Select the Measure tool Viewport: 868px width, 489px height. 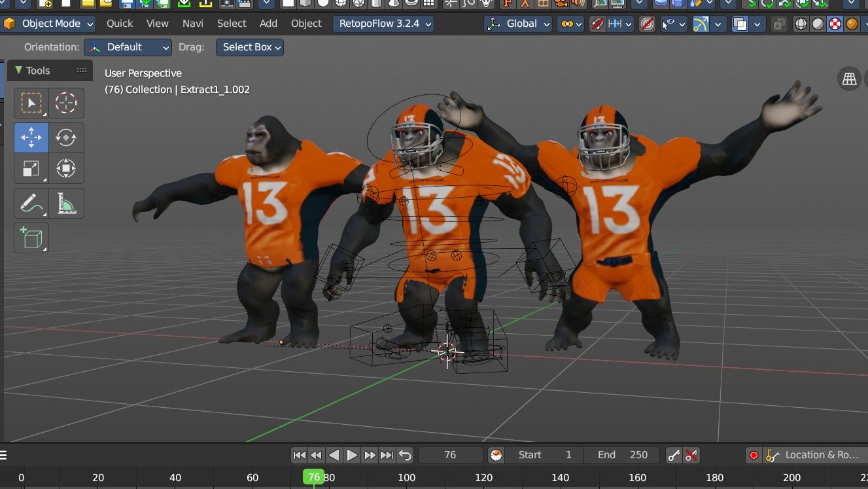(x=66, y=204)
